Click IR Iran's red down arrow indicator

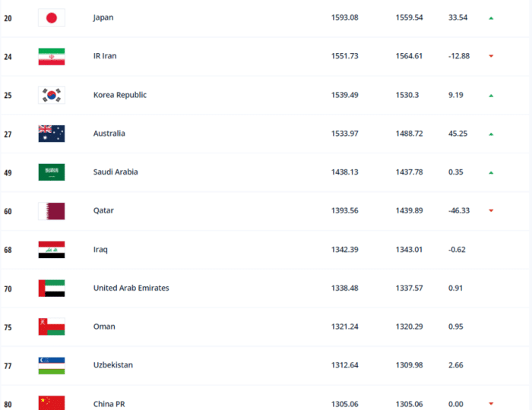[492, 56]
